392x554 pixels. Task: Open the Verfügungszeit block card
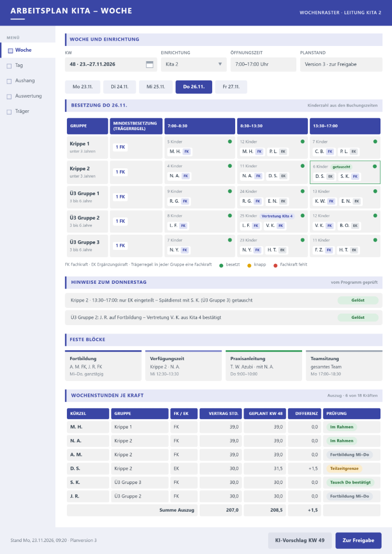pos(183,366)
